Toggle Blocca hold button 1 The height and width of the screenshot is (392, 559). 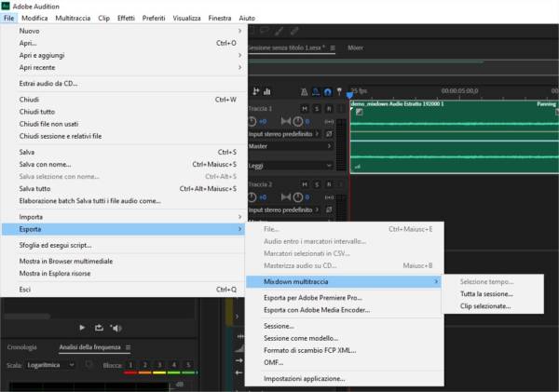point(130,365)
